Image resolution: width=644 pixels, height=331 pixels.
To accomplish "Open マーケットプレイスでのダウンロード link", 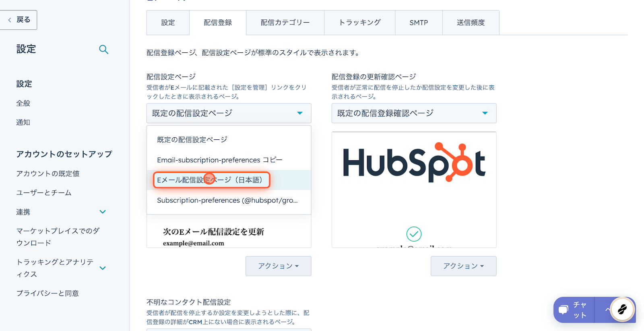I will click(58, 237).
